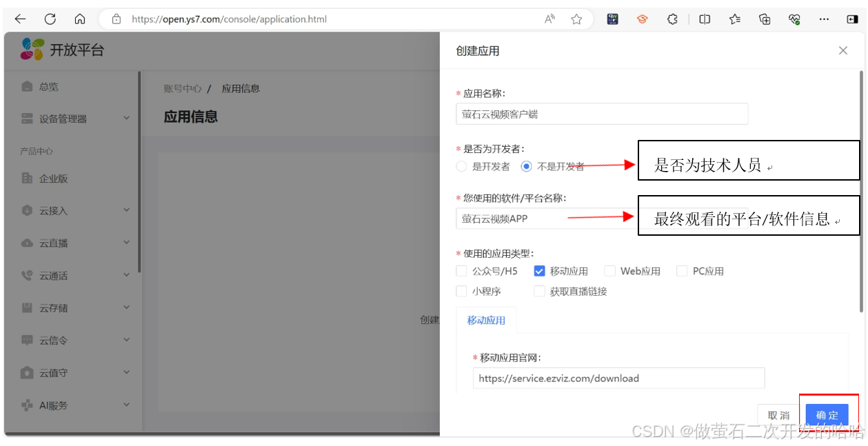Expand the 云值守 menu chevron
The height and width of the screenshot is (446, 868).
[x=126, y=372]
